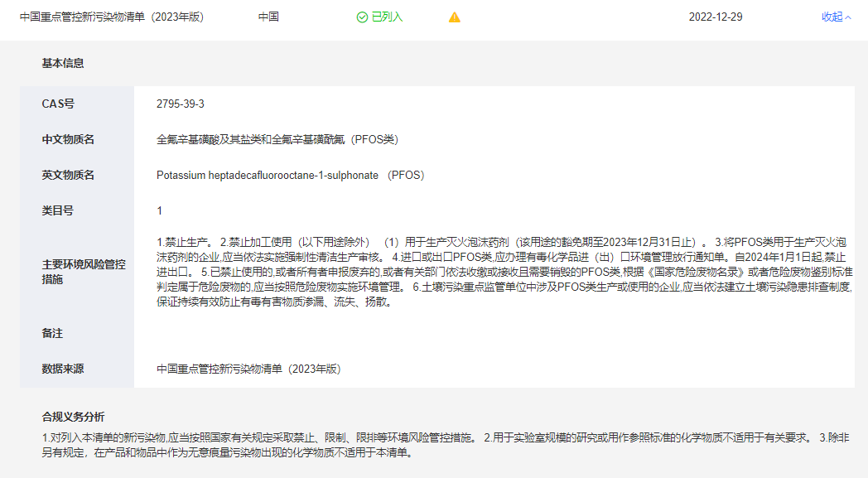The height and width of the screenshot is (478, 868).
Task: Click the upward chevron beside 收起
Action: (847, 17)
